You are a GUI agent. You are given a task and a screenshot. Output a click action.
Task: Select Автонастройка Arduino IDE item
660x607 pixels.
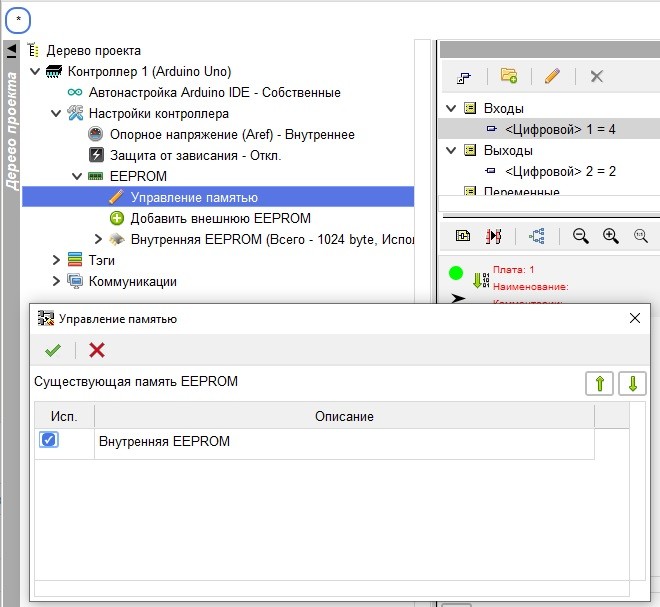214,92
